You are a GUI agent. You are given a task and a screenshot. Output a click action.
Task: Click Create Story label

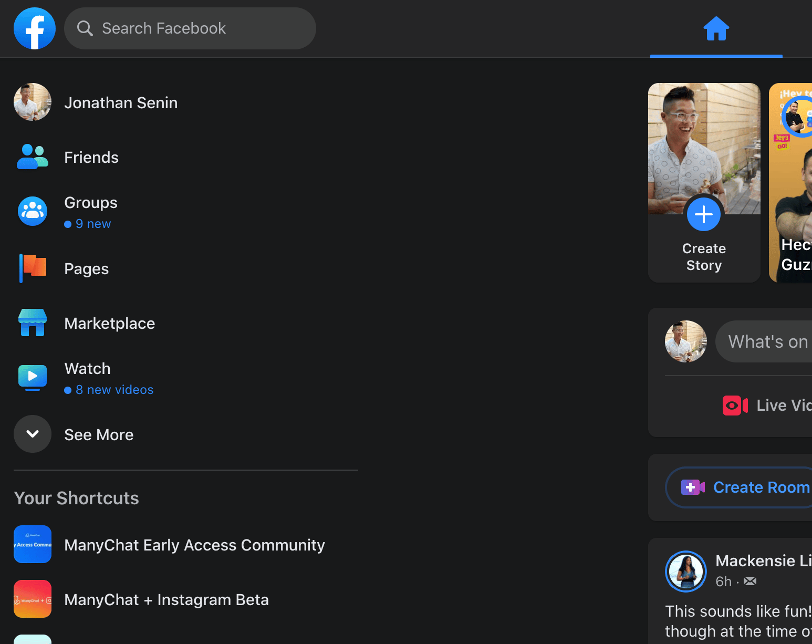[x=704, y=257]
